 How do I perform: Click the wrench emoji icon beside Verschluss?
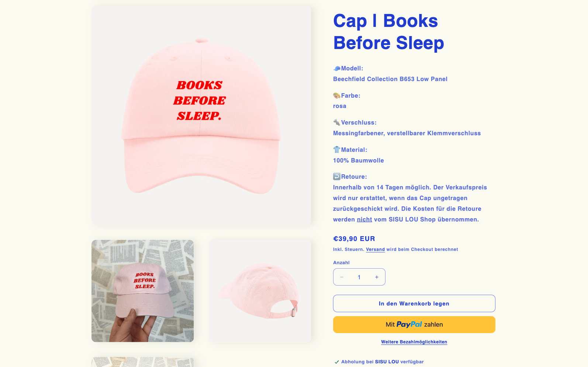(337, 123)
